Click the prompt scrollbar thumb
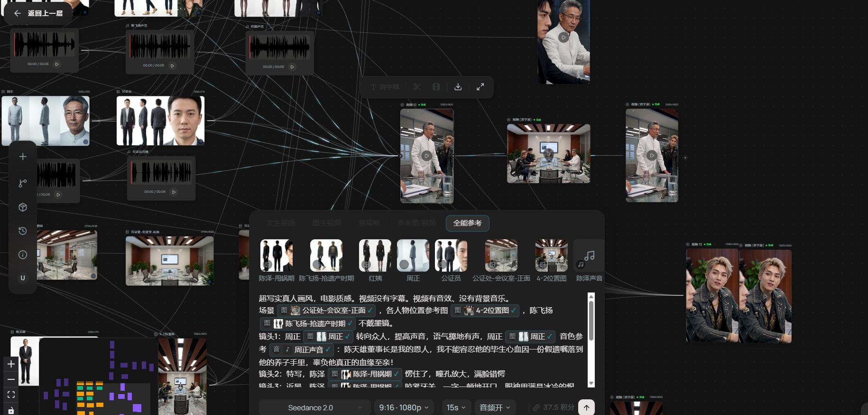The image size is (868, 415). coord(591,321)
